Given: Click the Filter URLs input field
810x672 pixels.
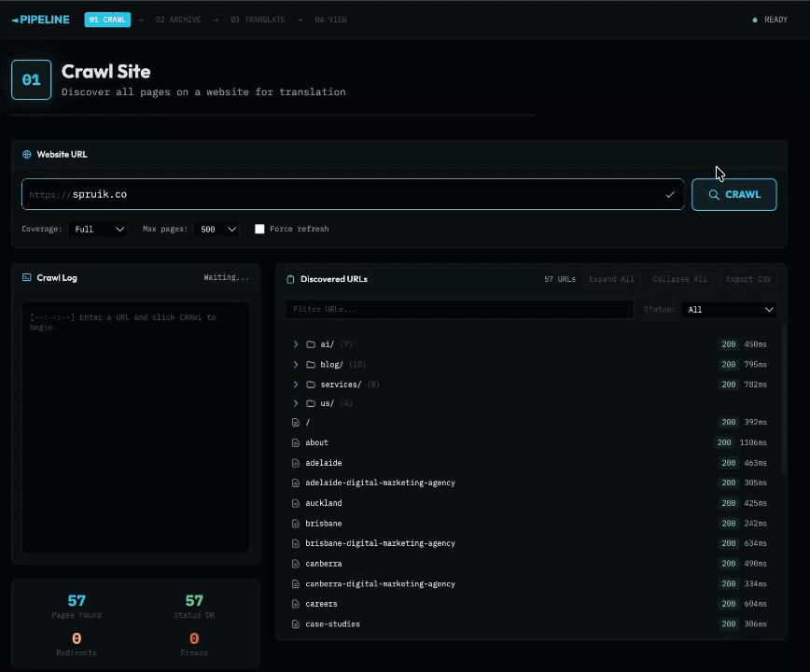Looking at the screenshot, I should (x=459, y=309).
